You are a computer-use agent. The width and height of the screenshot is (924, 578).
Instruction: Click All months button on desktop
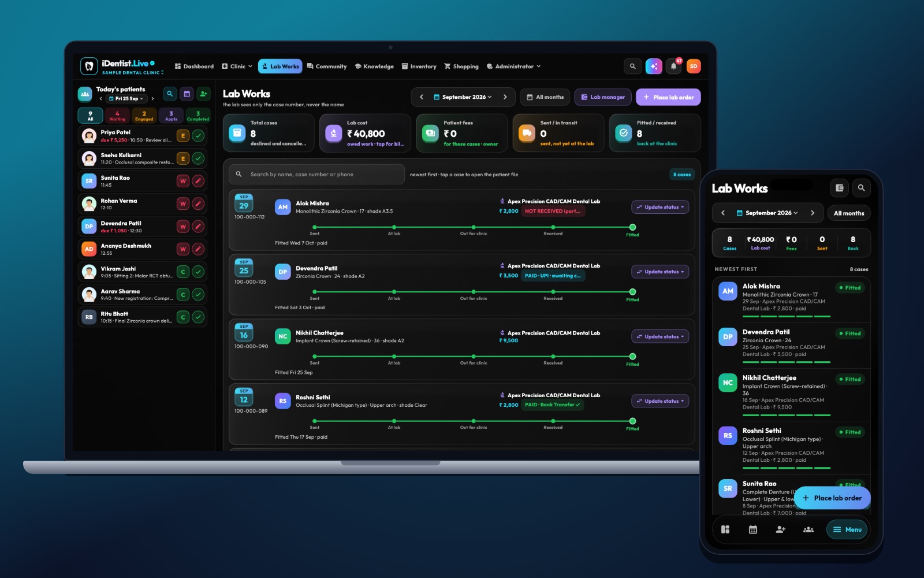pos(545,97)
